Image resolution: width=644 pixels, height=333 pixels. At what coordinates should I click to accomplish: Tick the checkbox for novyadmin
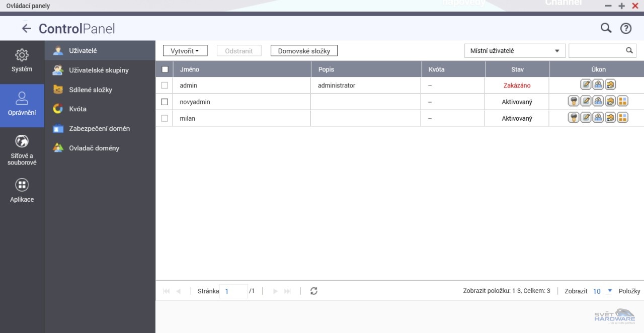(x=165, y=102)
